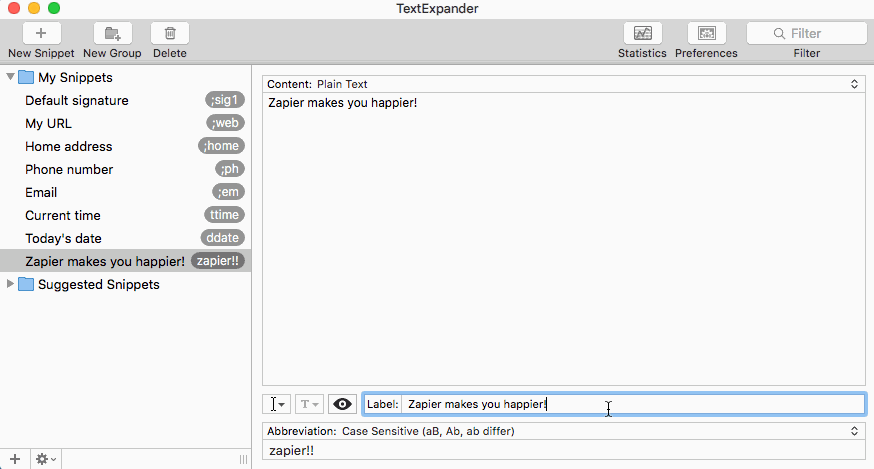The height and width of the screenshot is (469, 874).
Task: Click inside the snippet content text area
Action: pos(564,239)
